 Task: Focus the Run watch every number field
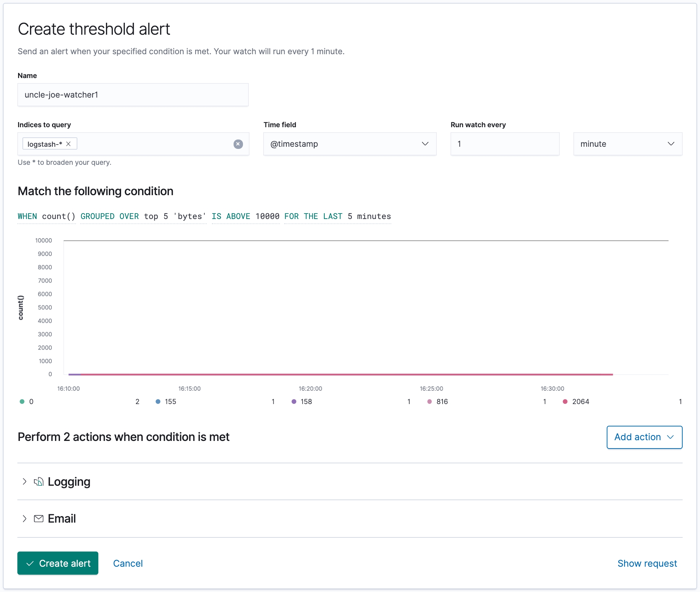[505, 144]
